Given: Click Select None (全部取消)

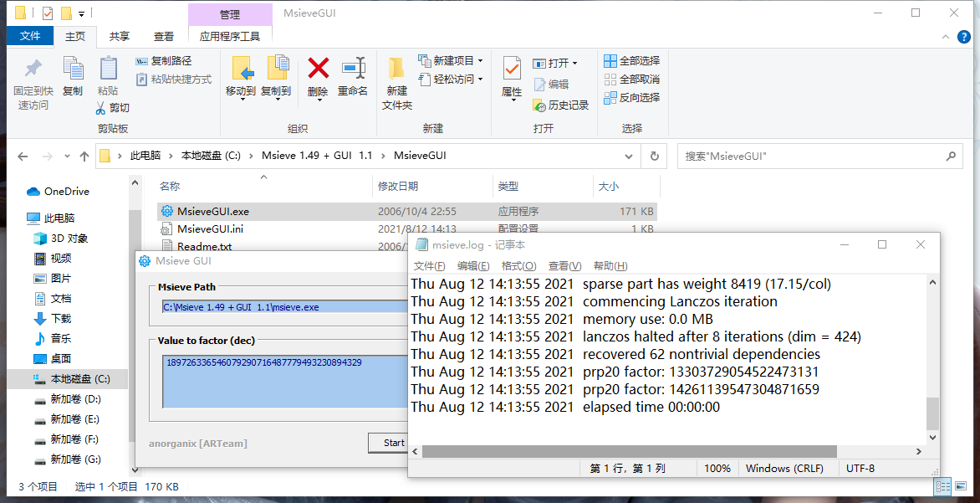Looking at the screenshot, I should point(632,80).
